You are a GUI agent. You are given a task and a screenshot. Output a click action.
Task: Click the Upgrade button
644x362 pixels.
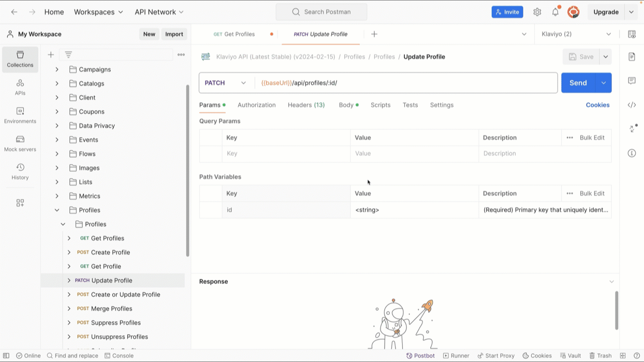[x=606, y=12]
